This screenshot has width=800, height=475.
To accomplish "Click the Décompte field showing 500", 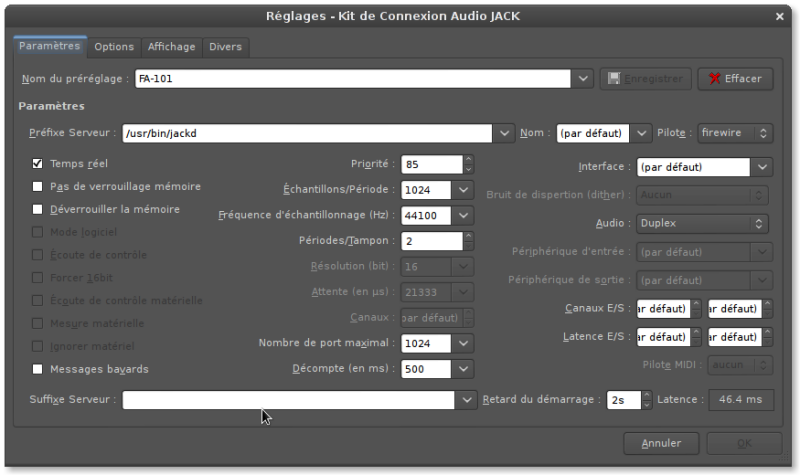I will pyautogui.click(x=426, y=369).
